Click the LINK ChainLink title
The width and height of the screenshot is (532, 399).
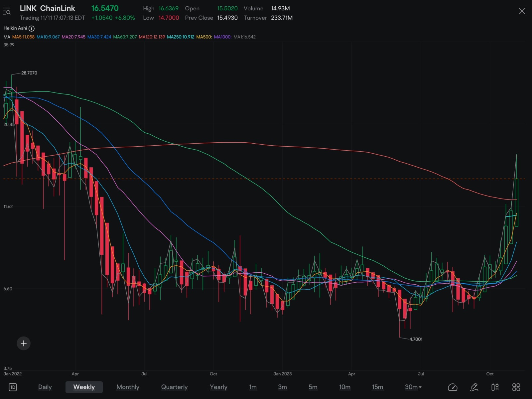pyautogui.click(x=47, y=8)
